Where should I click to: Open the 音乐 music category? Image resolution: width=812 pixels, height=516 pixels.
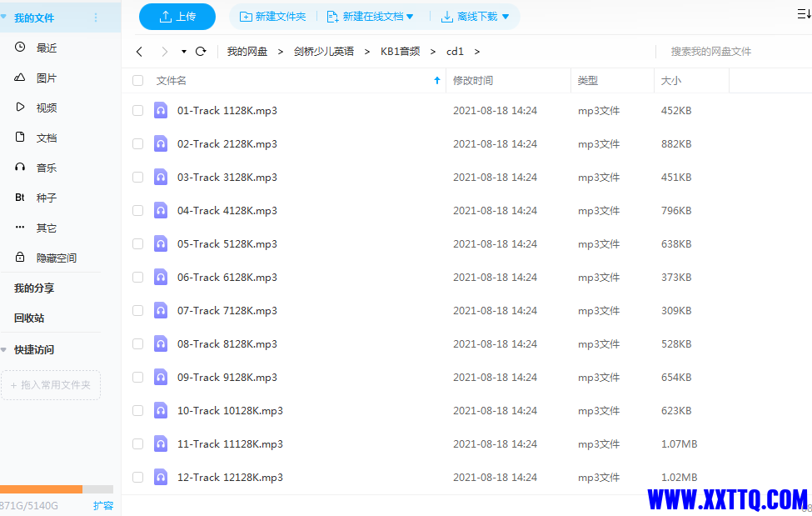click(x=47, y=168)
